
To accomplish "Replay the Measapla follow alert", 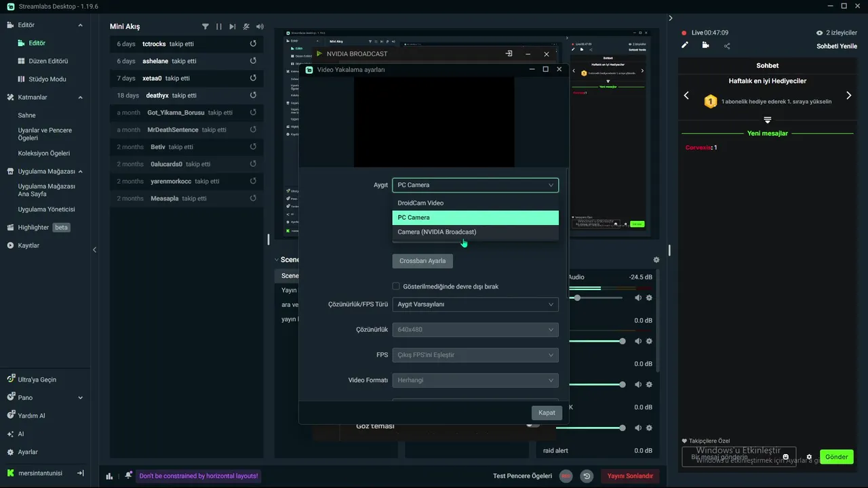I will [x=253, y=199].
